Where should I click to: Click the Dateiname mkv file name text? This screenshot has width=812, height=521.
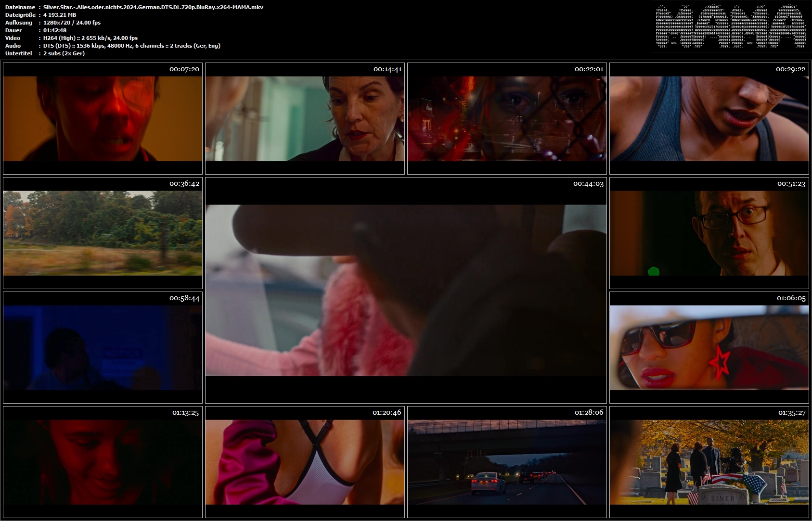(153, 7)
